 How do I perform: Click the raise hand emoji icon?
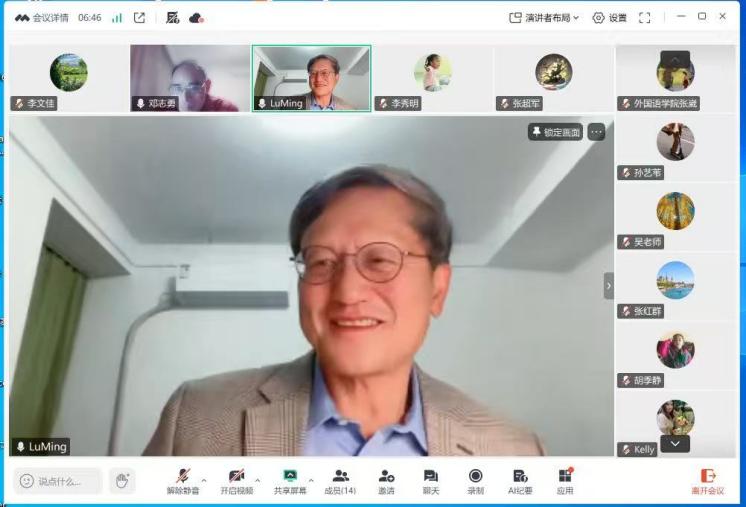[x=121, y=481]
